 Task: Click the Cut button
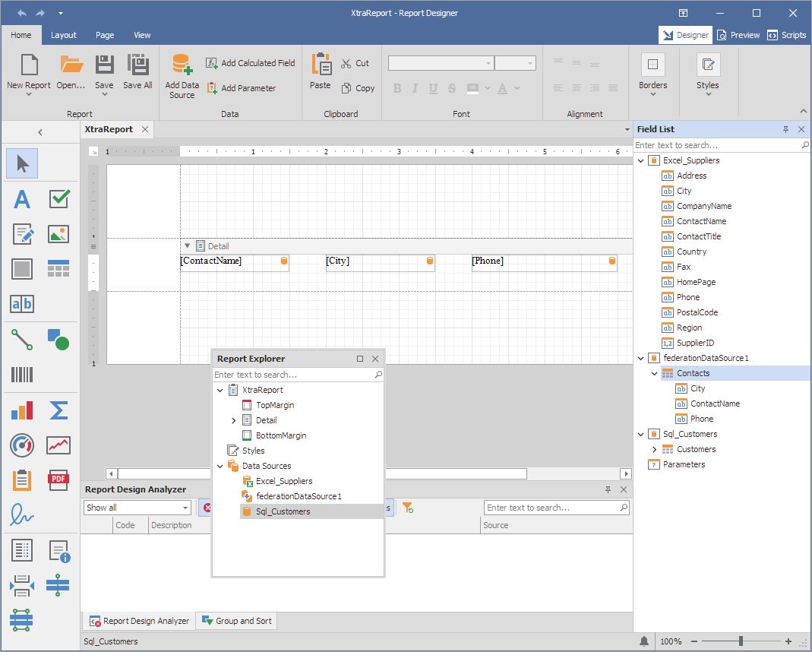tap(355, 63)
